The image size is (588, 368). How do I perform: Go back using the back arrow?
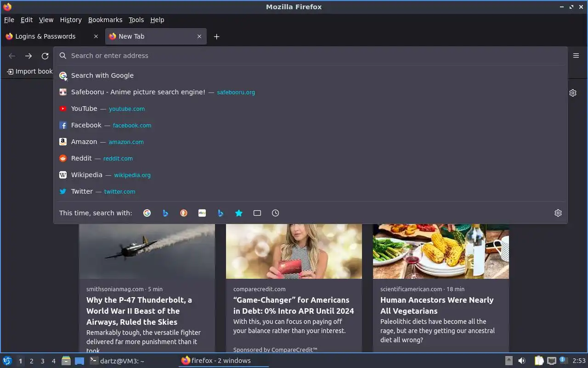pos(12,56)
